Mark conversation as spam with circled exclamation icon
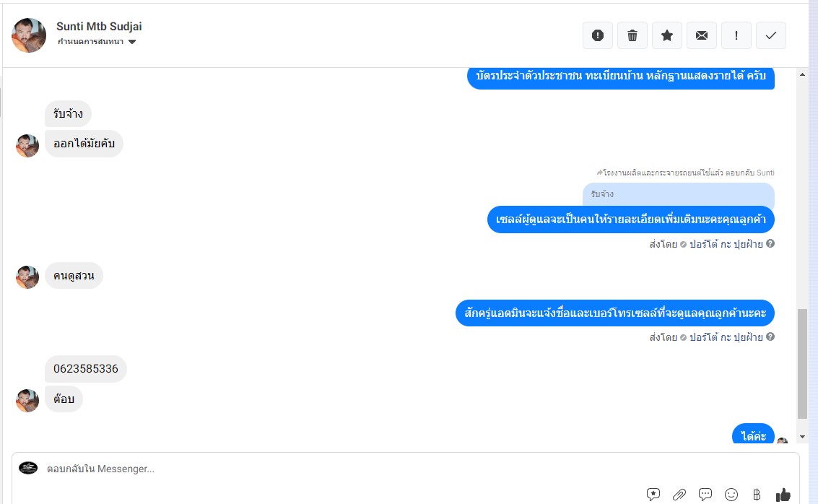The height and width of the screenshot is (504, 818). (x=597, y=35)
